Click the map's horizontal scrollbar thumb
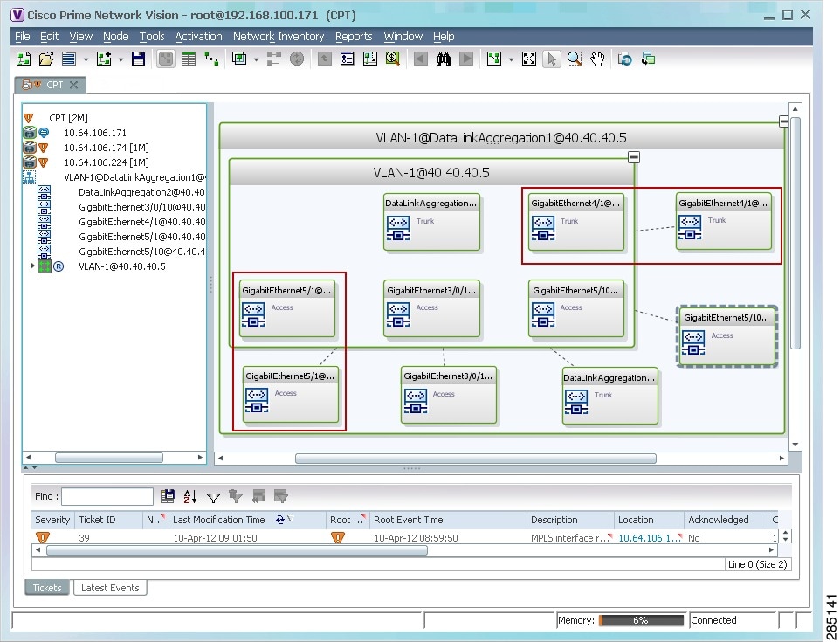The width and height of the screenshot is (840, 642). [x=476, y=459]
